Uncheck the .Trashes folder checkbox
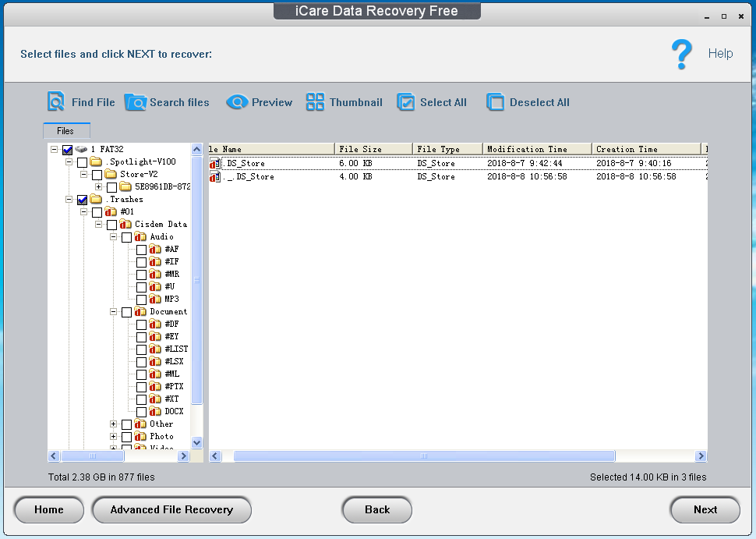Screen dimensions: 756x539 click(x=82, y=199)
